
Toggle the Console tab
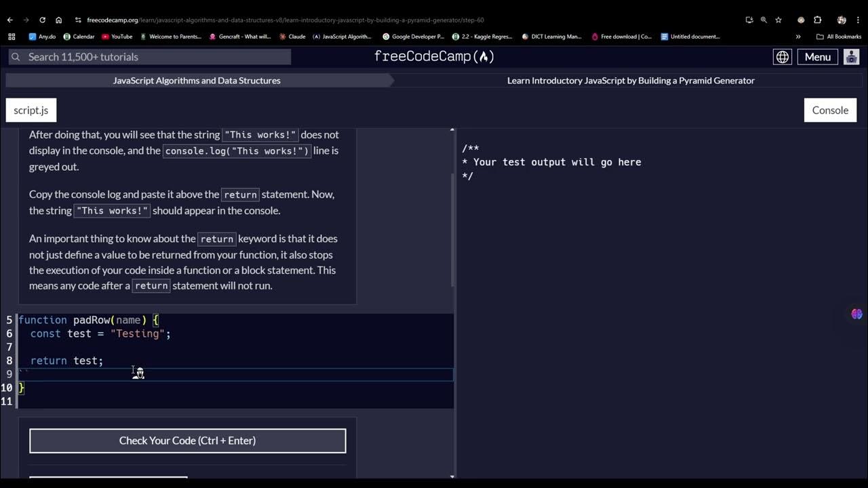pyautogui.click(x=830, y=110)
